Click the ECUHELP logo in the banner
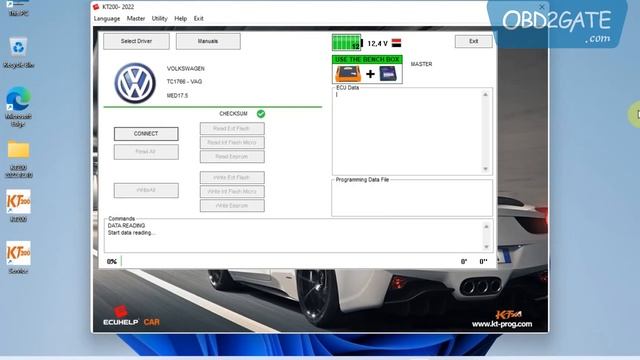The image size is (640, 360). [x=121, y=317]
